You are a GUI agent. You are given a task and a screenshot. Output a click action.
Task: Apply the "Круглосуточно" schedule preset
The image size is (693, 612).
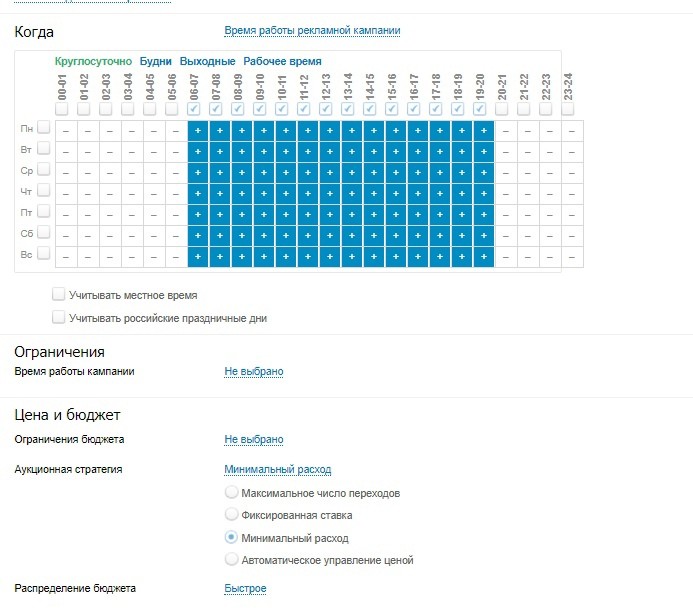tap(93, 61)
